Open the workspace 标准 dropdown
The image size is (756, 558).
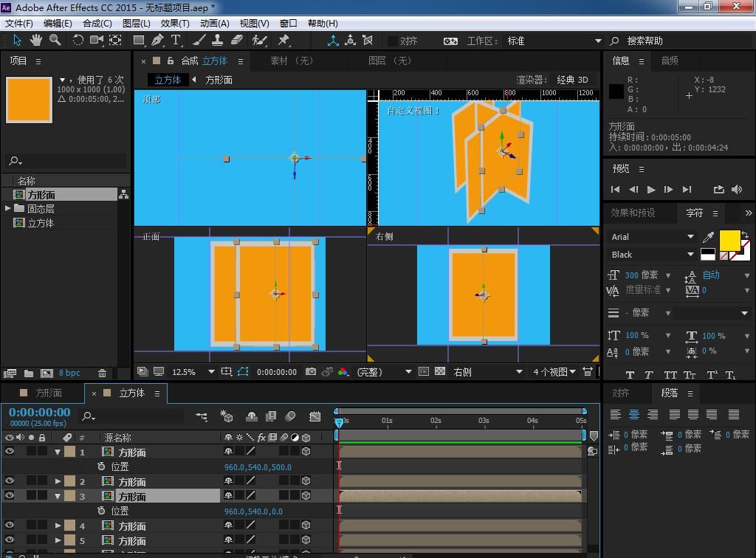coord(554,41)
